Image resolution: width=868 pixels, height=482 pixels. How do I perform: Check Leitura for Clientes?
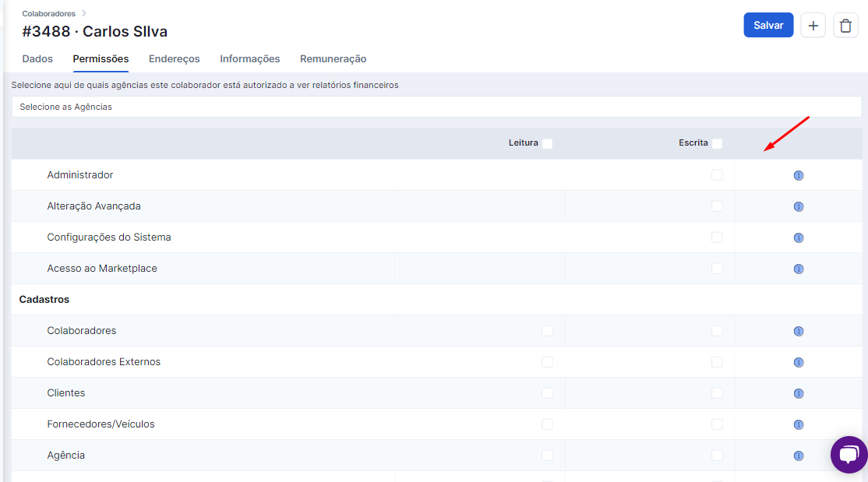(547, 393)
